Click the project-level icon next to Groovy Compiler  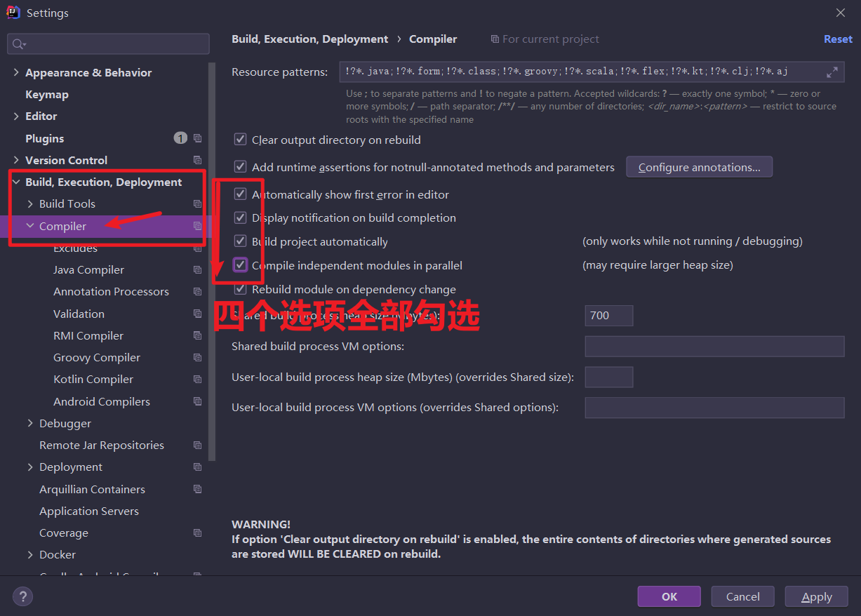click(198, 358)
